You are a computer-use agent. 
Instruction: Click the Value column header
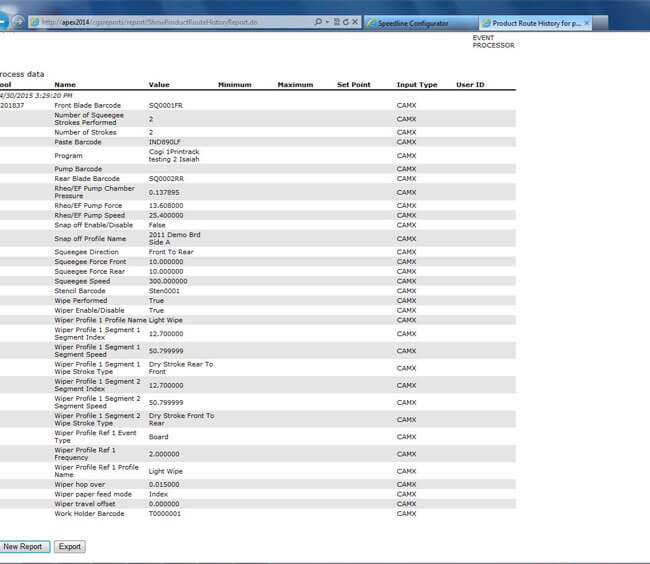159,85
